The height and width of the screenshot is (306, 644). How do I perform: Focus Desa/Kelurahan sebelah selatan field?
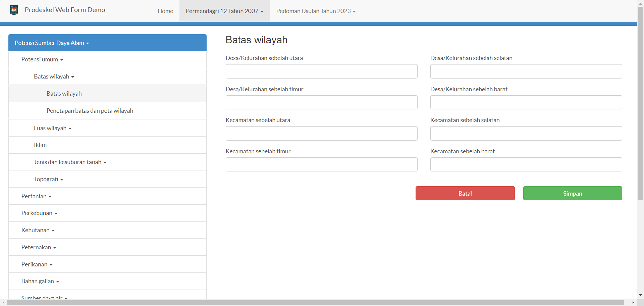click(x=526, y=71)
